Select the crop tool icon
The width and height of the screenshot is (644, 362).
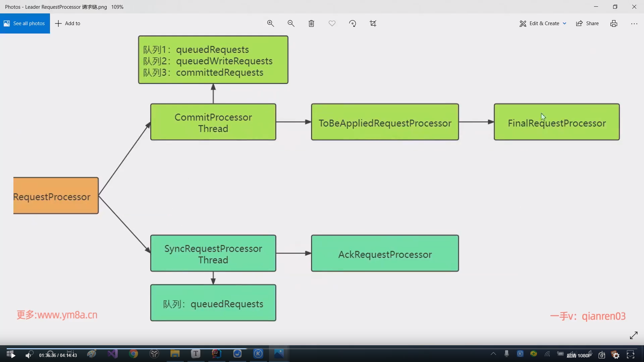373,23
